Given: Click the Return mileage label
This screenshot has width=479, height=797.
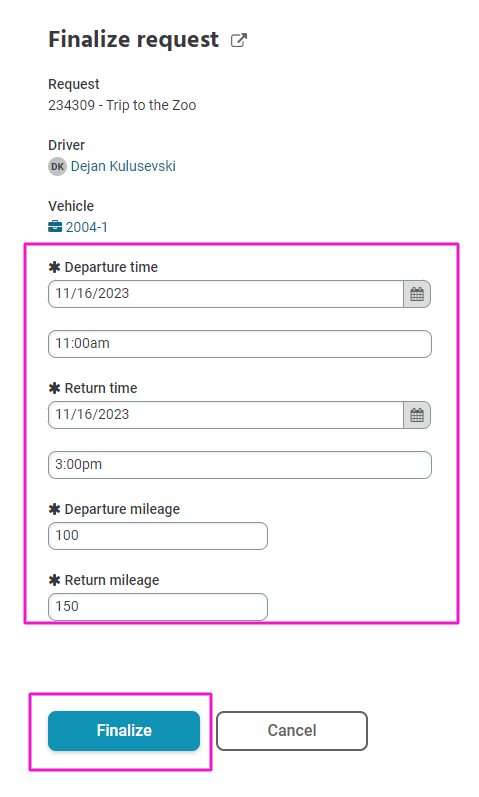Looking at the screenshot, I should (x=112, y=580).
